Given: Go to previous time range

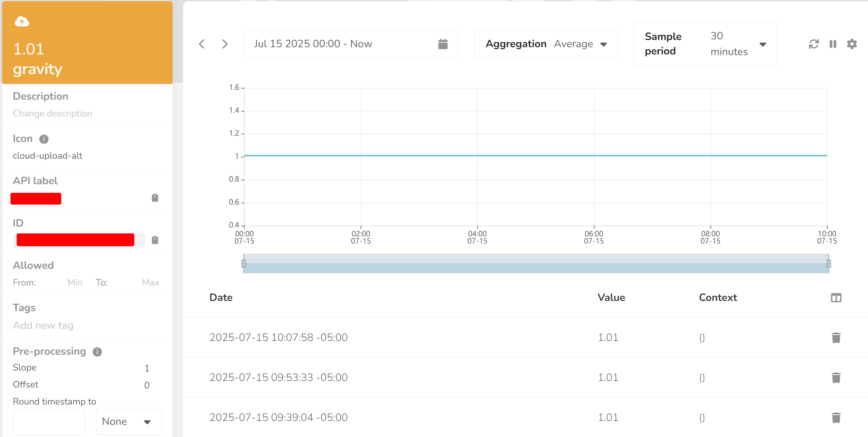Looking at the screenshot, I should [201, 44].
